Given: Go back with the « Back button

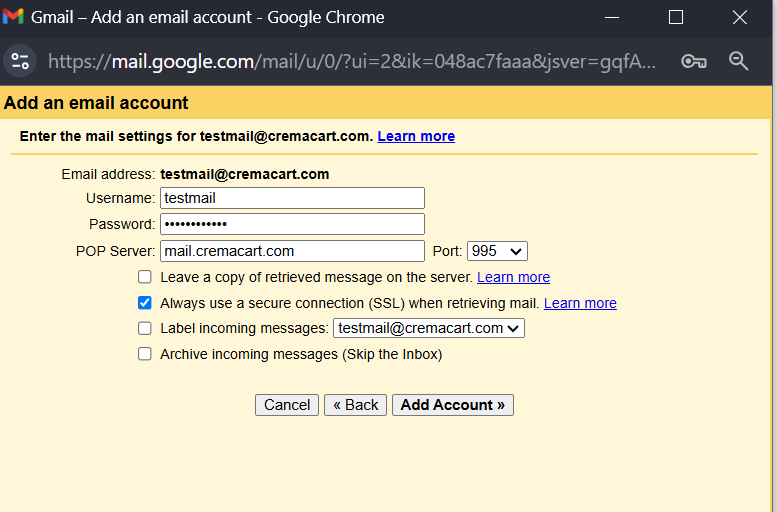Looking at the screenshot, I should (355, 405).
